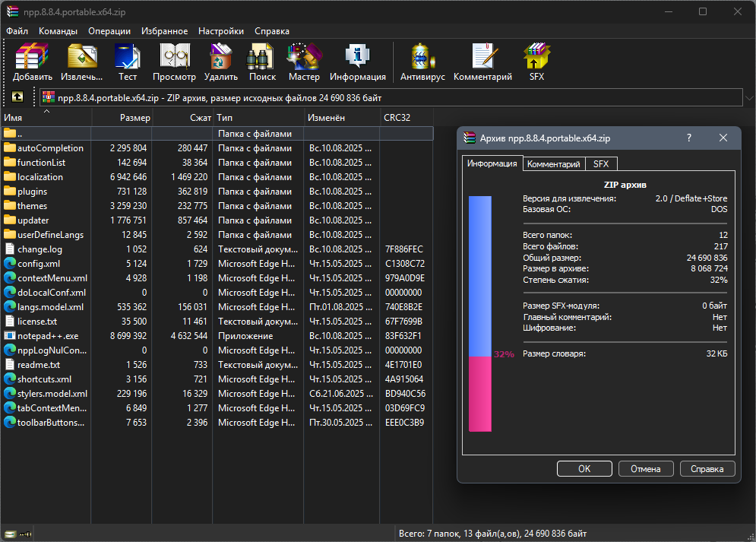
Task: Select the functionList folder row
Action: [x=217, y=162]
